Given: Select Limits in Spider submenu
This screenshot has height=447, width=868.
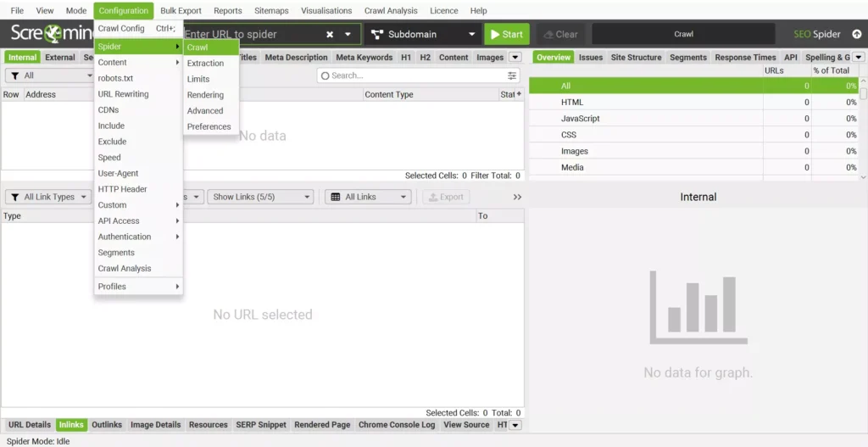Looking at the screenshot, I should [x=211, y=79].
